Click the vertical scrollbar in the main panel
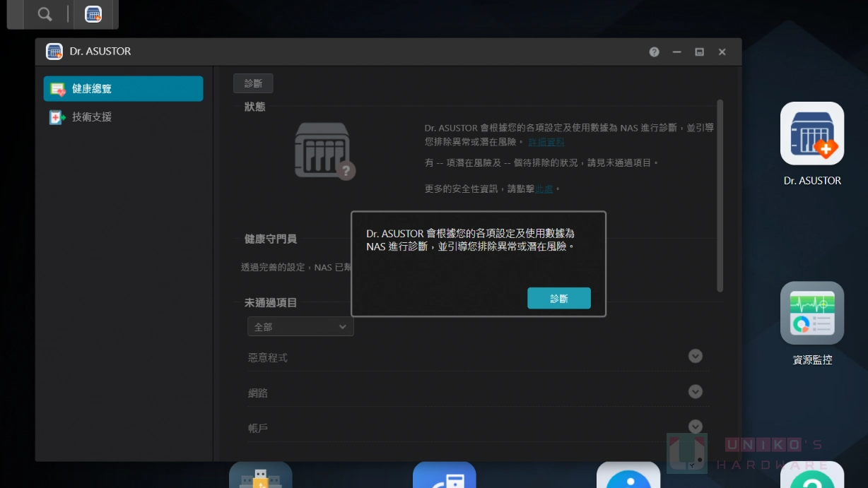Image resolution: width=868 pixels, height=488 pixels. click(720, 196)
